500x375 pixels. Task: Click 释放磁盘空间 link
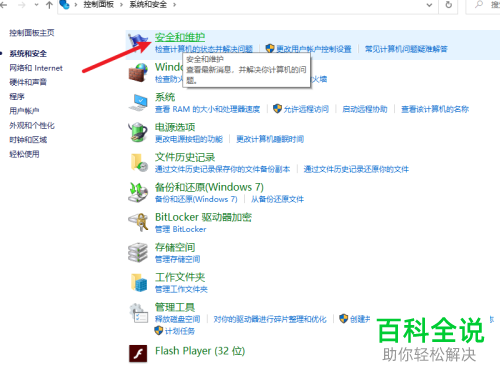pyautogui.click(x=177, y=319)
